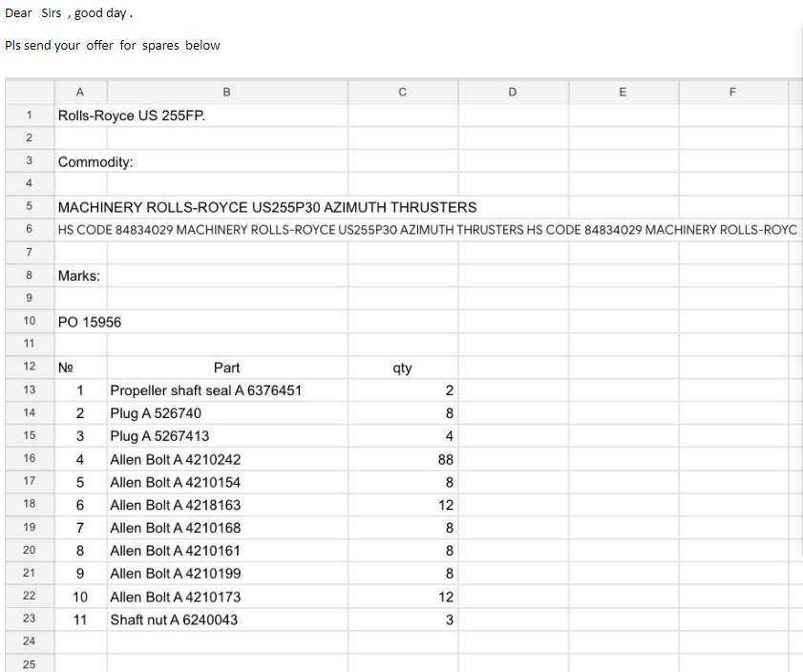Select column F header
Viewport: 803px width, 672px height.
pyautogui.click(x=732, y=93)
